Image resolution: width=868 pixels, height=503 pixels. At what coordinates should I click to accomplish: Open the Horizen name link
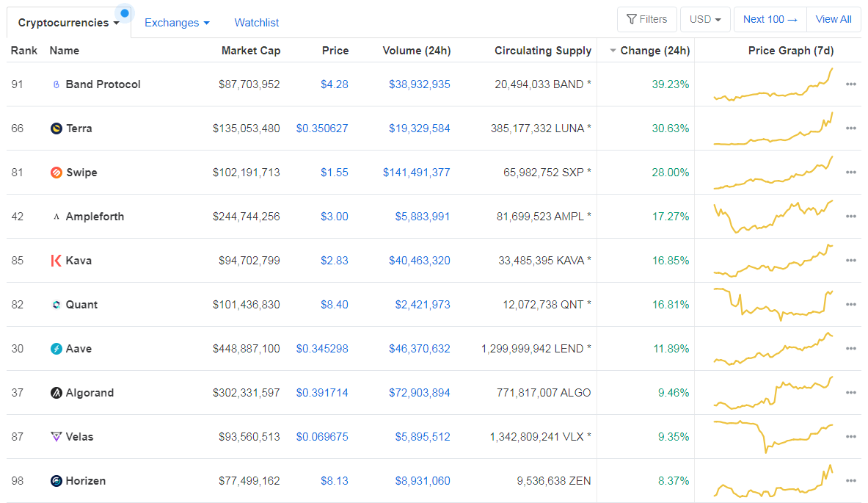[x=85, y=481]
